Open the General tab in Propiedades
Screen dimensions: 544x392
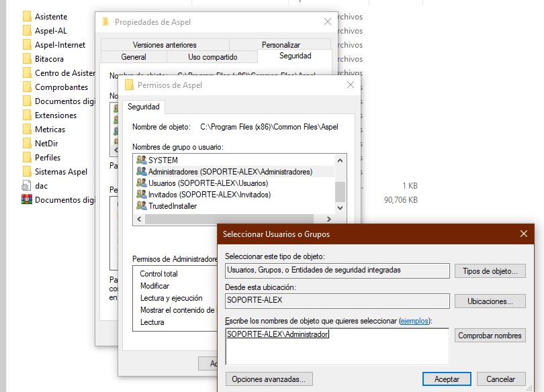point(134,57)
